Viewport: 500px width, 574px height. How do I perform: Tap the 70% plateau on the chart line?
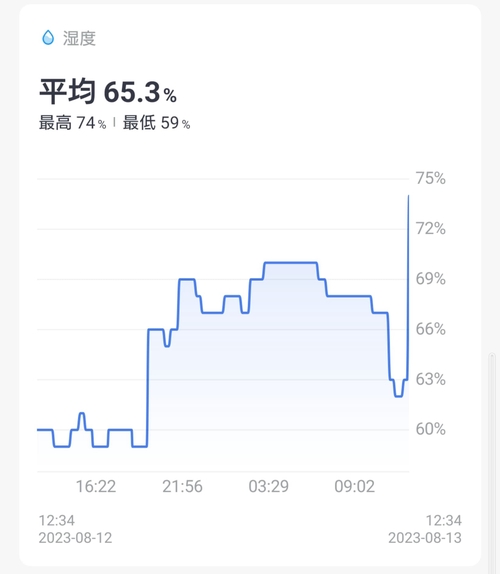pos(291,262)
